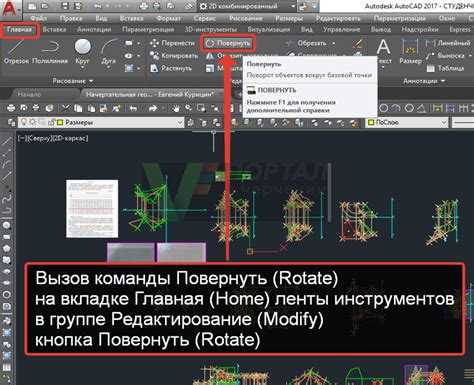Image resolution: width=474 pixels, height=385 pixels.
Task: Open the Размеры layer dropdown
Action: 180,123
